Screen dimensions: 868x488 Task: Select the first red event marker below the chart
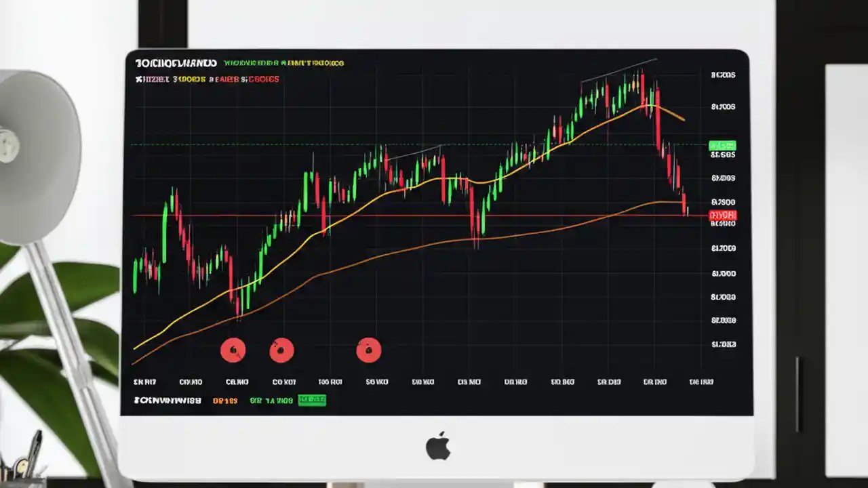click(x=233, y=350)
